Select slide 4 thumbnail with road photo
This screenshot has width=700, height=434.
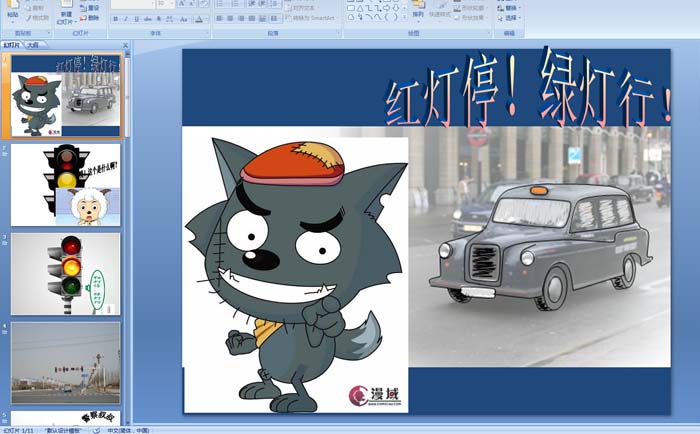pos(65,363)
